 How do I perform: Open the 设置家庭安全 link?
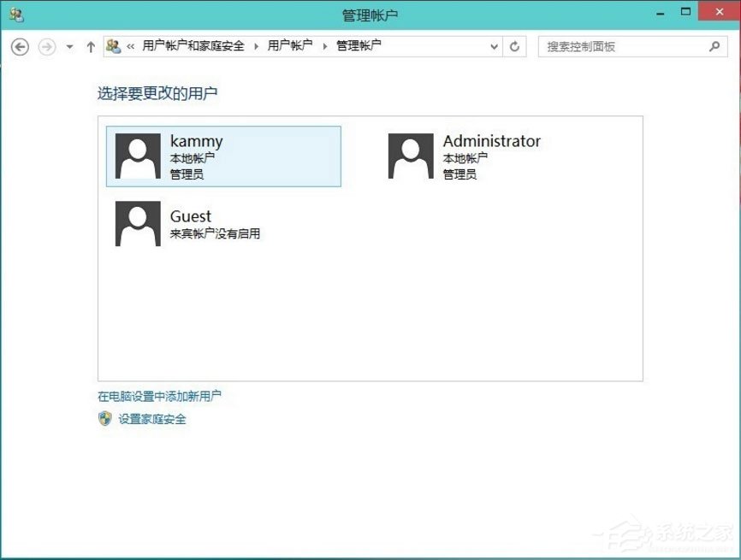(150, 419)
